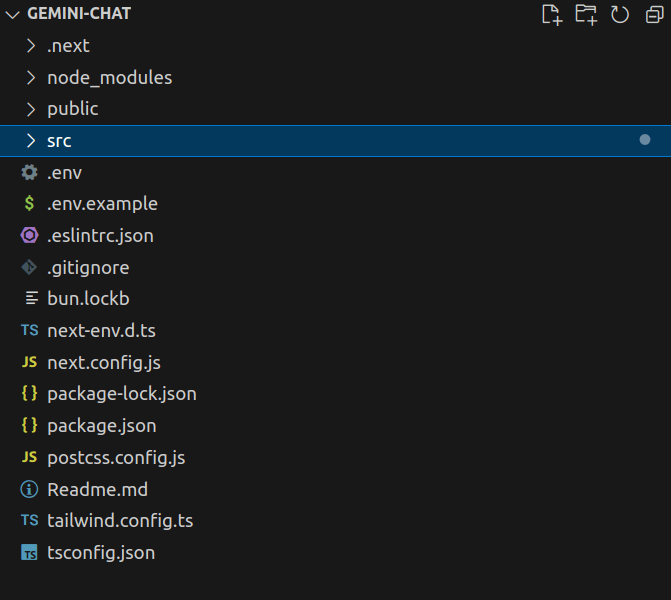Collapse the GEMINI-CHAT section chevron
Image resolution: width=671 pixels, height=600 pixels.
pyautogui.click(x=13, y=15)
